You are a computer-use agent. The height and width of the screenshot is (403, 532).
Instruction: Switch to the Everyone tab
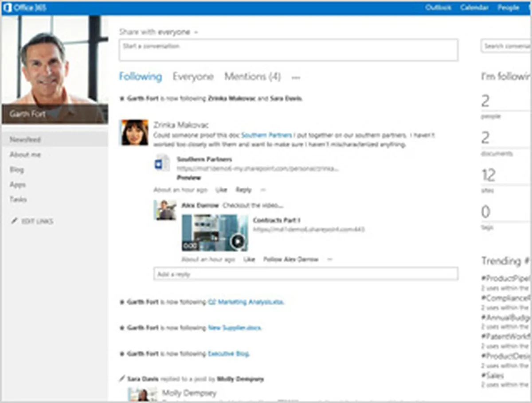[x=193, y=77]
